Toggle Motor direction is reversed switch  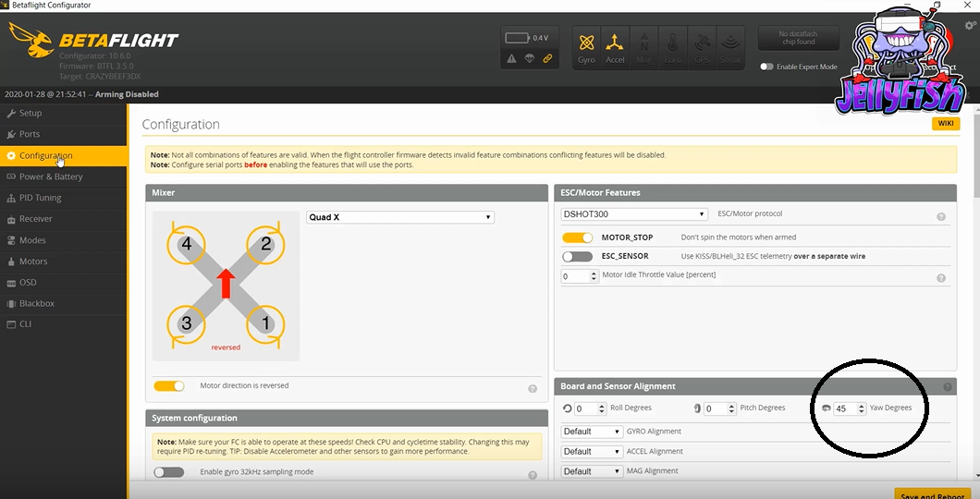169,386
